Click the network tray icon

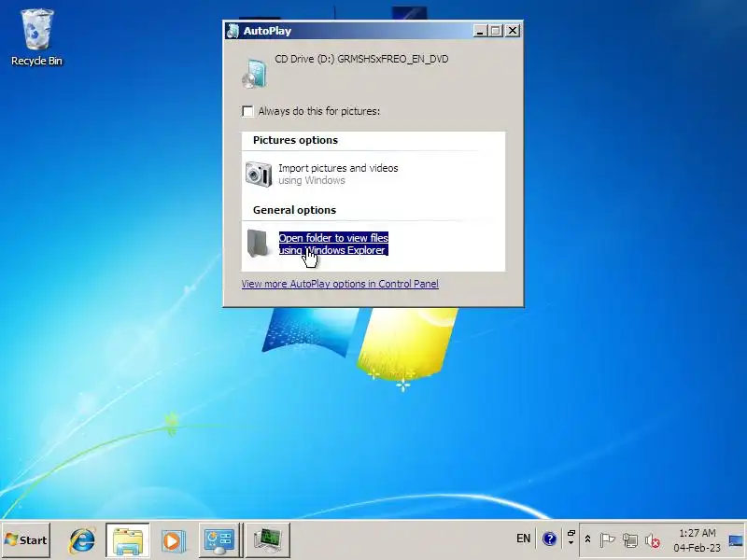(629, 540)
